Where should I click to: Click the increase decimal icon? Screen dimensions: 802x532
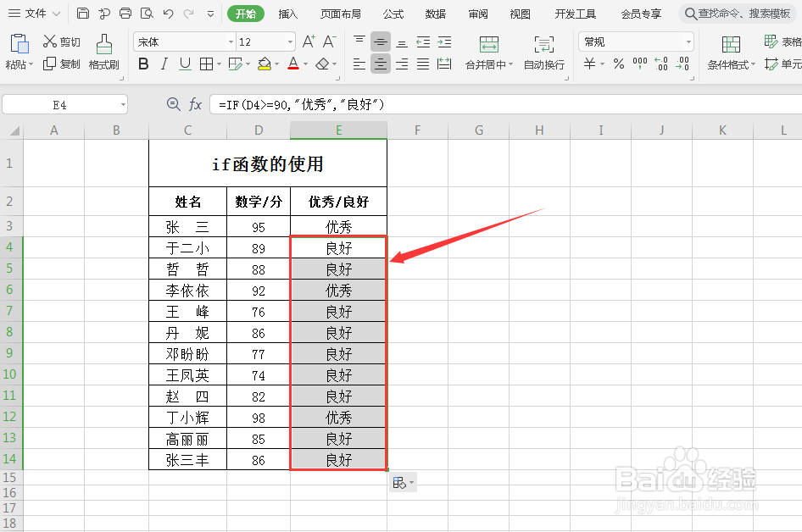(x=660, y=64)
